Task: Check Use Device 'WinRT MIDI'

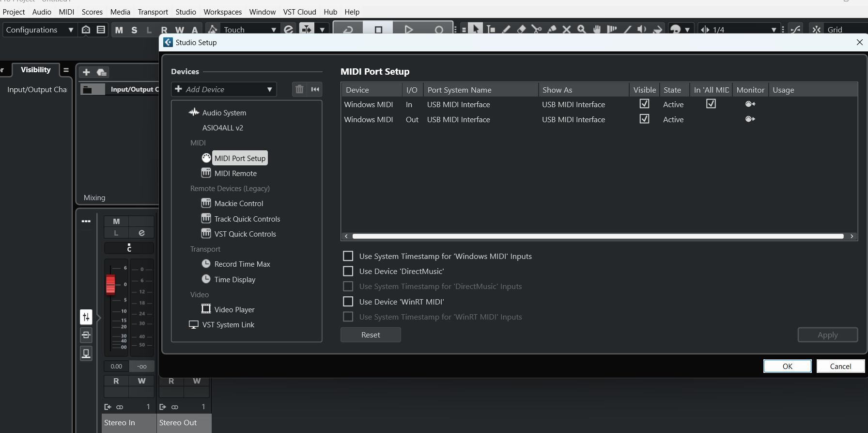Action: click(x=348, y=302)
